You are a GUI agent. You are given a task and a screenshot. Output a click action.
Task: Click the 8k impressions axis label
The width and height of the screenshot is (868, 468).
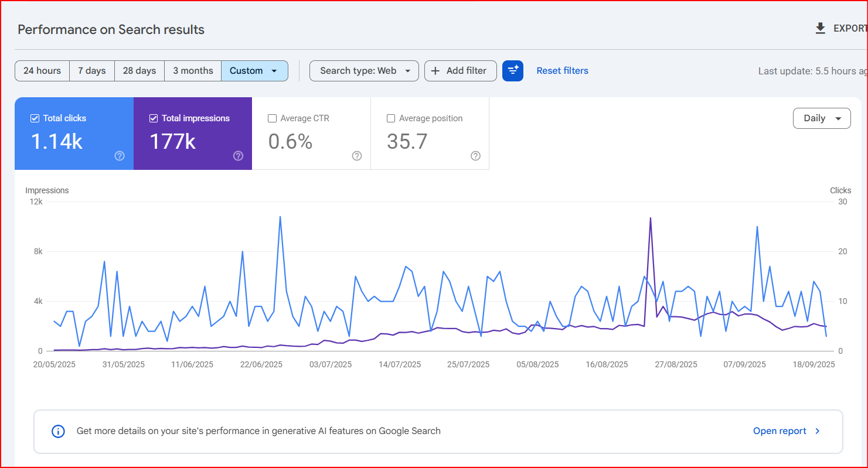point(38,251)
